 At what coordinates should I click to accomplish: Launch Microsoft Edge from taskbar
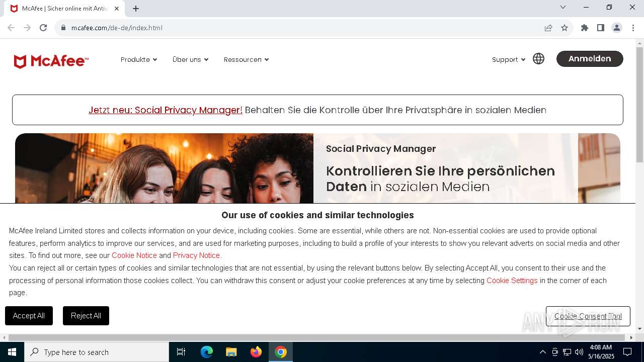(x=207, y=352)
